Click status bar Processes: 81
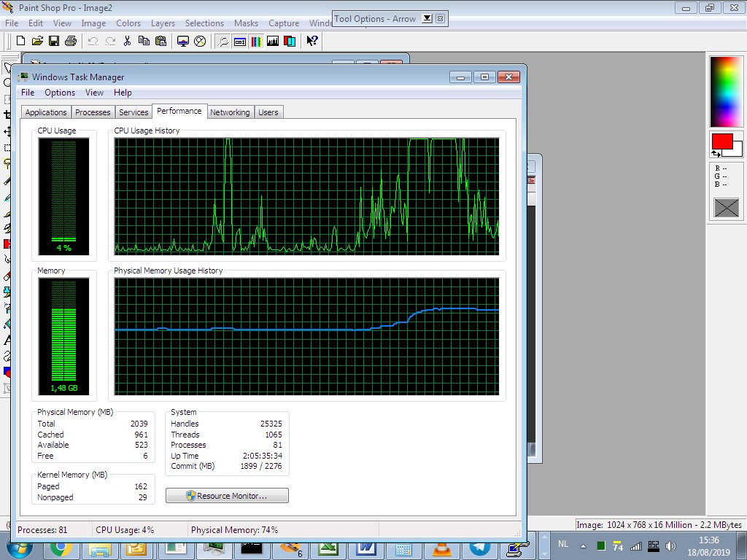 coord(42,530)
